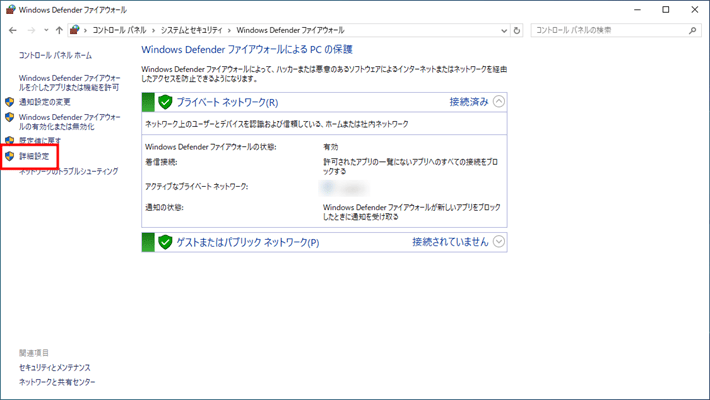Open コントロール パネル ホーム link
The height and width of the screenshot is (400, 710).
(x=55, y=55)
